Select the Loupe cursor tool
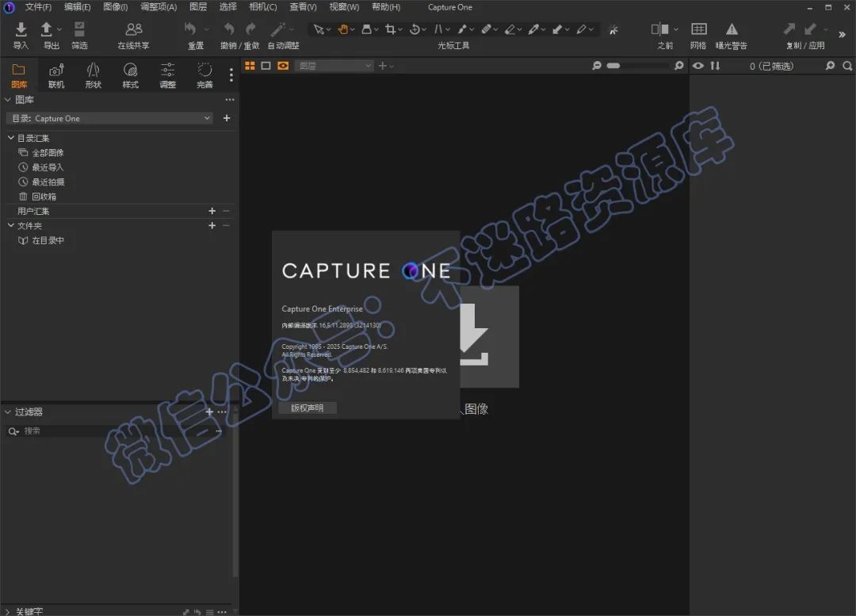 coord(367,29)
